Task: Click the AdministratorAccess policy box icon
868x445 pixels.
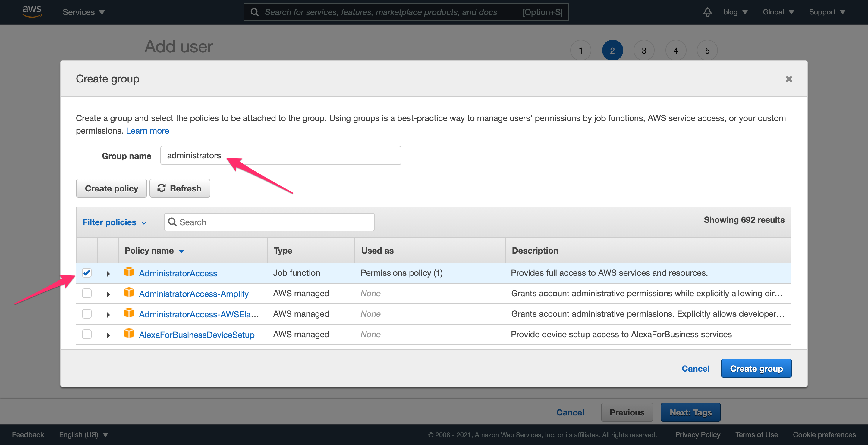Action: [129, 272]
